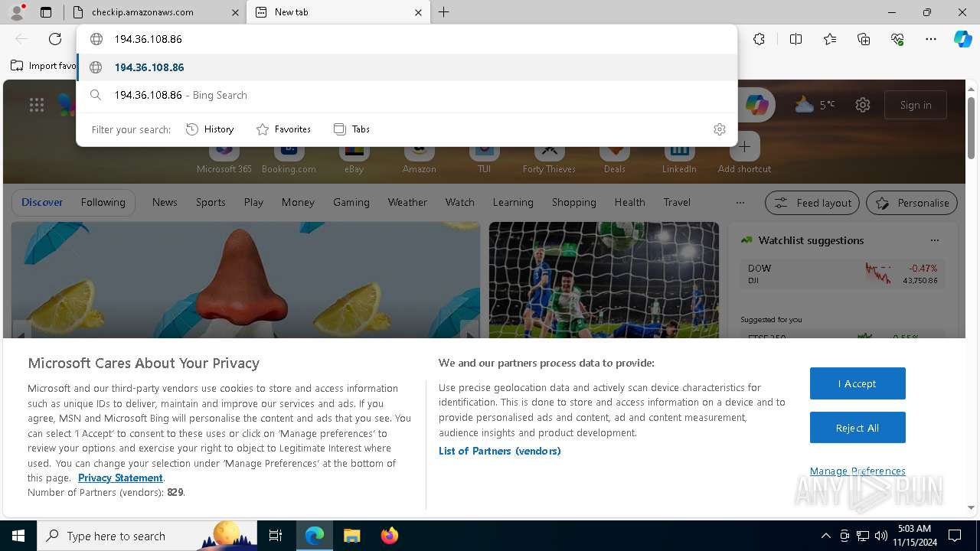Open the notification center icon
Screen dimensions: 980x551
(955, 536)
